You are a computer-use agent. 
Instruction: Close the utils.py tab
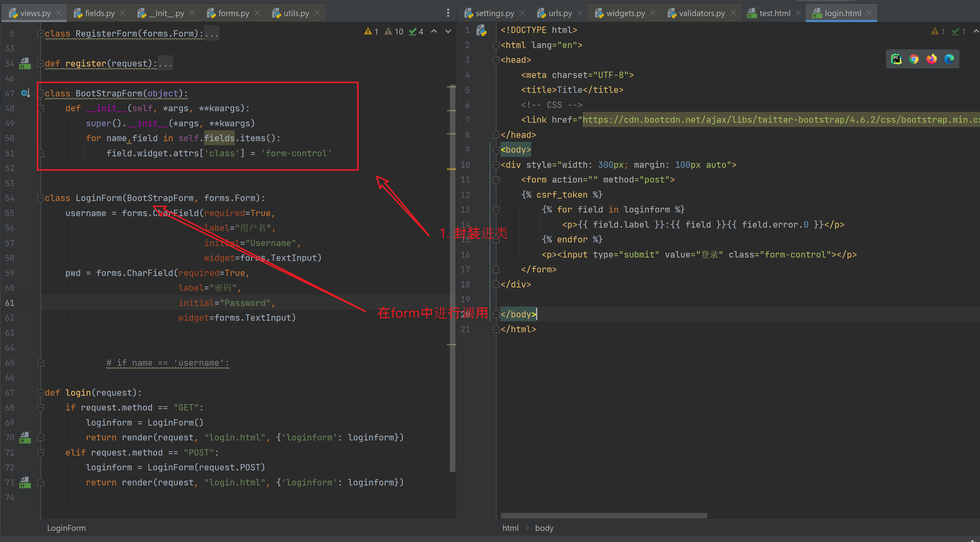[x=317, y=13]
